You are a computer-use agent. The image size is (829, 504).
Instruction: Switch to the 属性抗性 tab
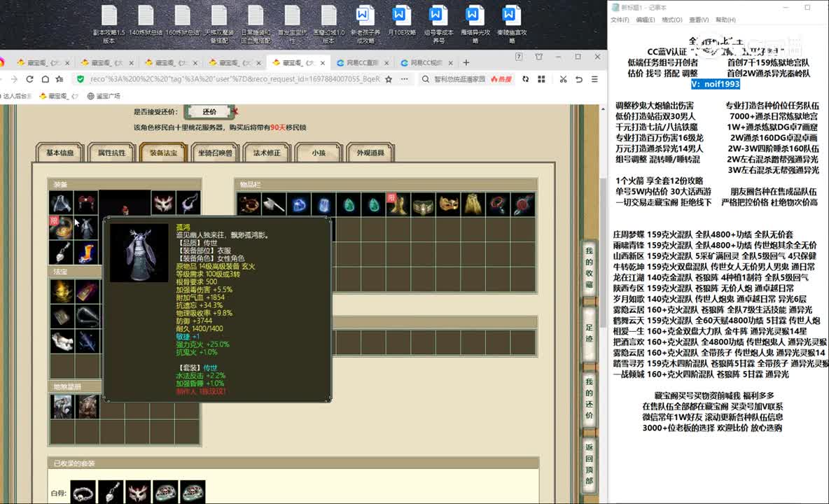click(x=111, y=153)
